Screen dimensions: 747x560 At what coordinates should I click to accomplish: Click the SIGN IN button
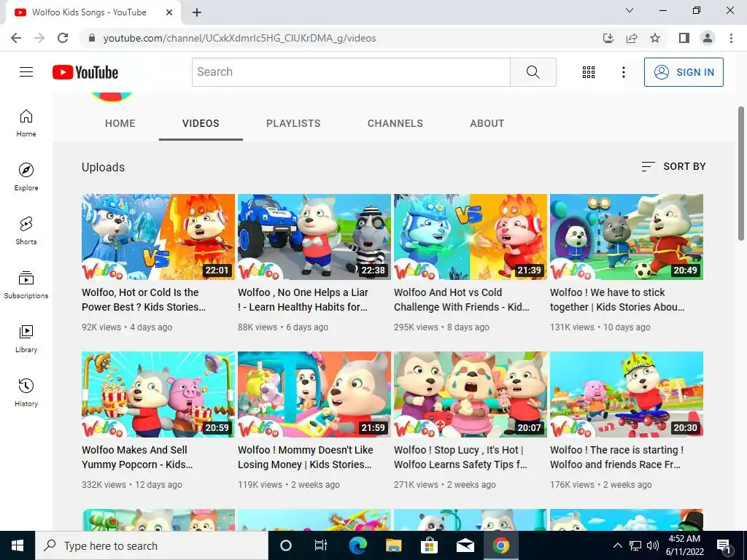(684, 72)
